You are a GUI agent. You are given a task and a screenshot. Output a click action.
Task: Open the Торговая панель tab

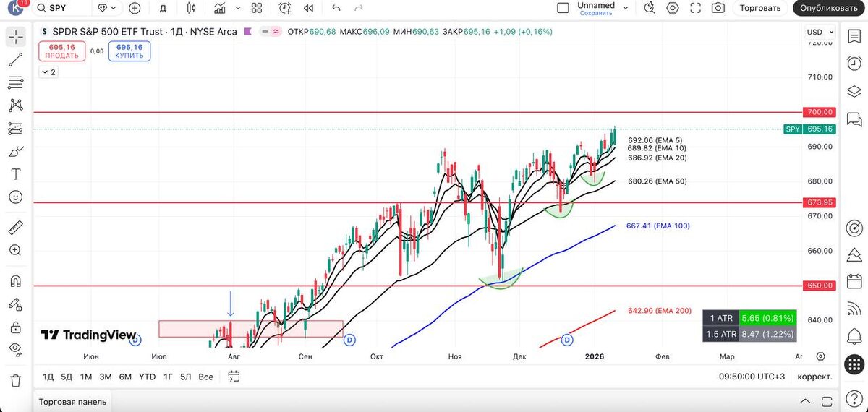coord(72,402)
